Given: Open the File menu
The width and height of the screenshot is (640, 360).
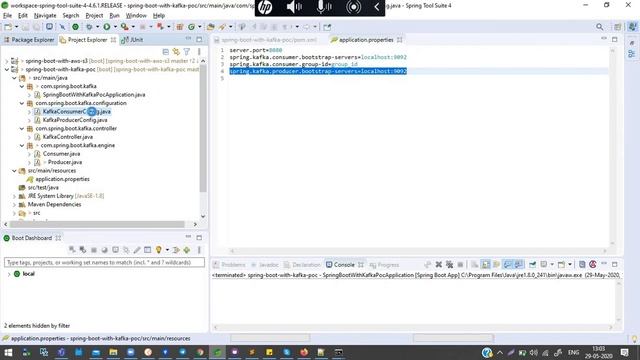Looking at the screenshot, I should tap(7, 16).
